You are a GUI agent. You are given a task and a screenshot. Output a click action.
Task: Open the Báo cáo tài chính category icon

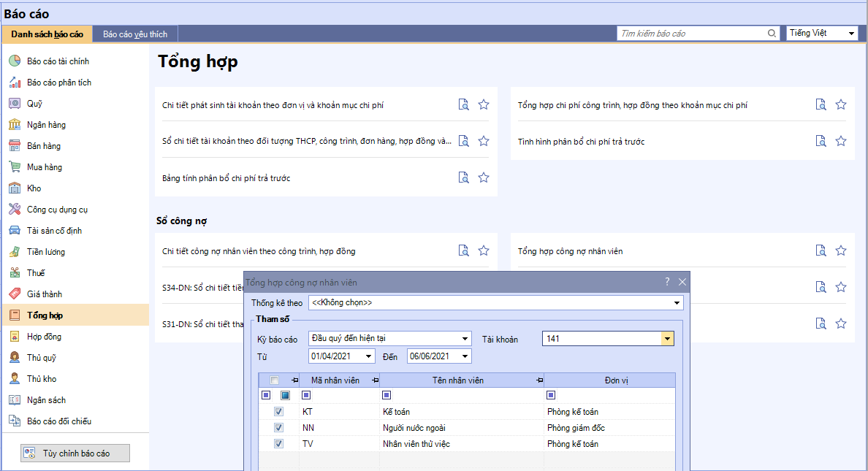(15, 61)
